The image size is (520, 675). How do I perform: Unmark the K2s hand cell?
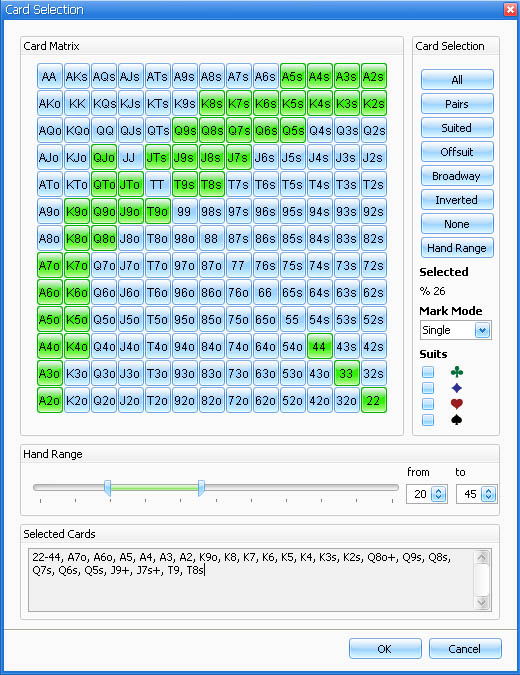[x=373, y=104]
